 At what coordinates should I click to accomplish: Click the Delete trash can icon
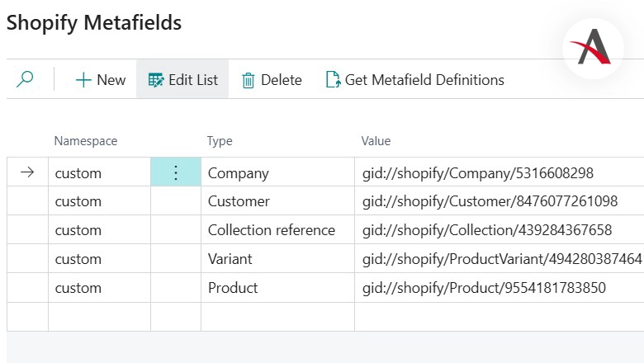(248, 80)
